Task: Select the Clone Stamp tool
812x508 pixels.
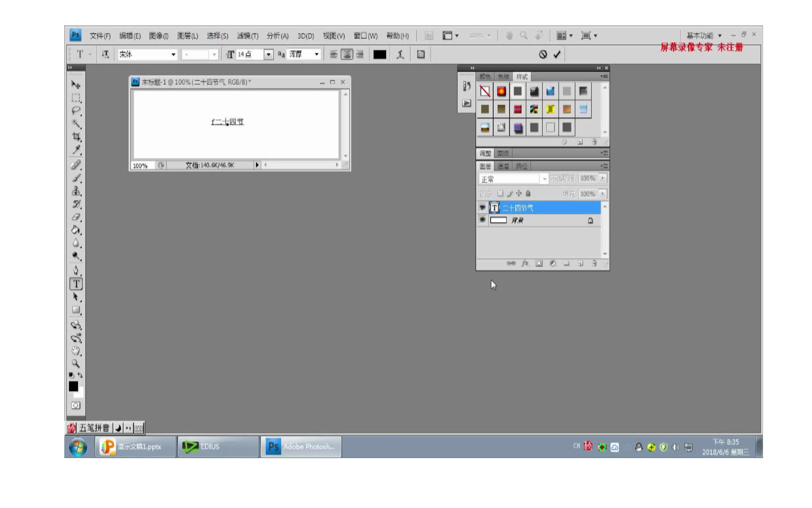Action: tap(76, 191)
